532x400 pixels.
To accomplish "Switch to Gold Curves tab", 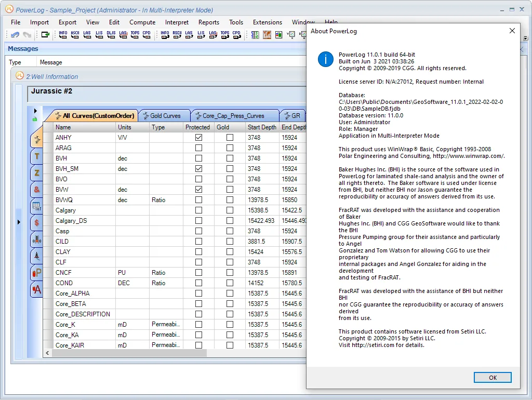I will click(165, 116).
